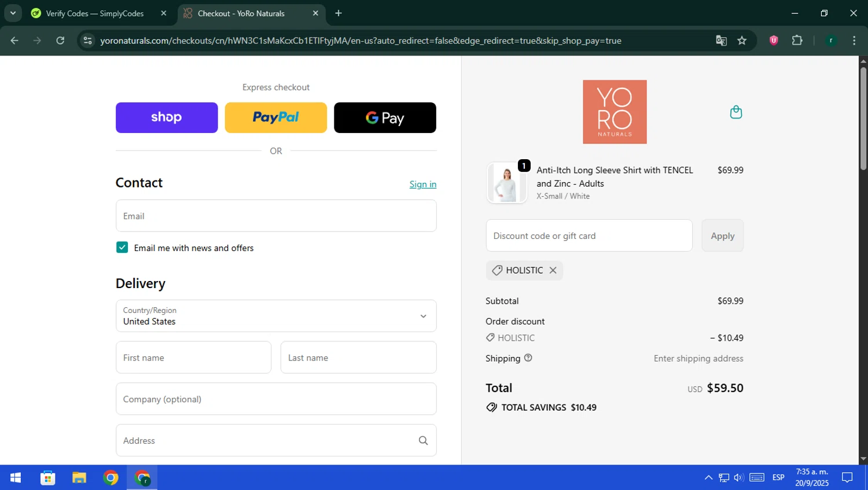Open the touch keyboard tray icon
The height and width of the screenshot is (490, 868).
pos(757,478)
